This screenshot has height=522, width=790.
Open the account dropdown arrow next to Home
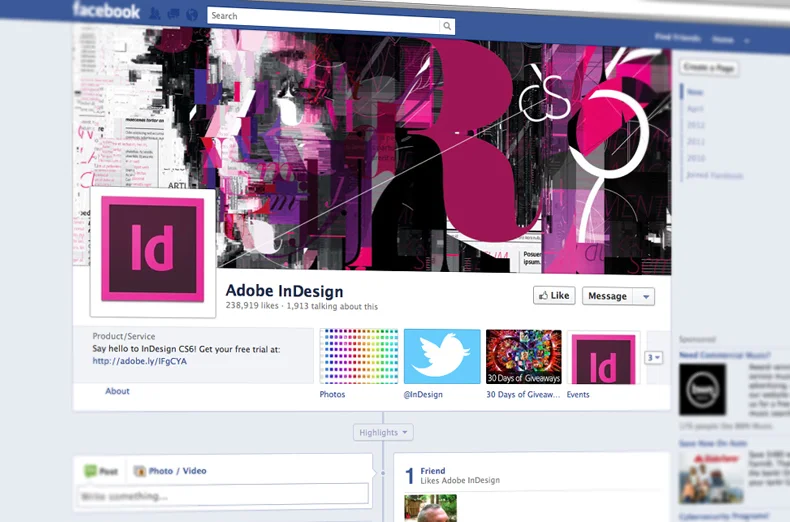tap(747, 40)
